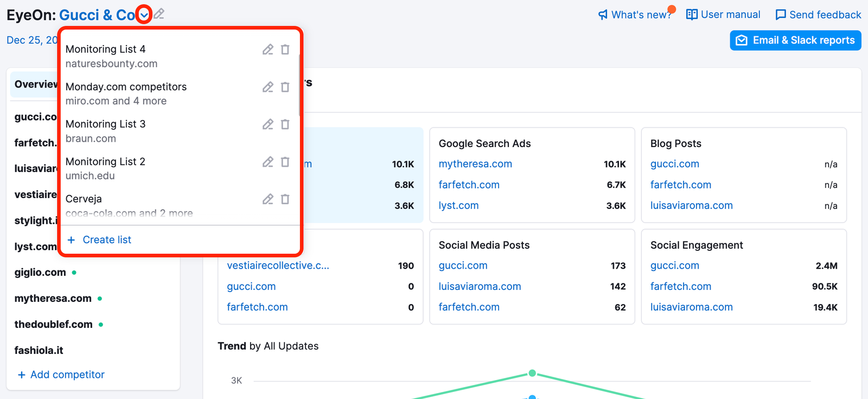
Task: Open lyst.com in Google Search Ads card
Action: [458, 206]
